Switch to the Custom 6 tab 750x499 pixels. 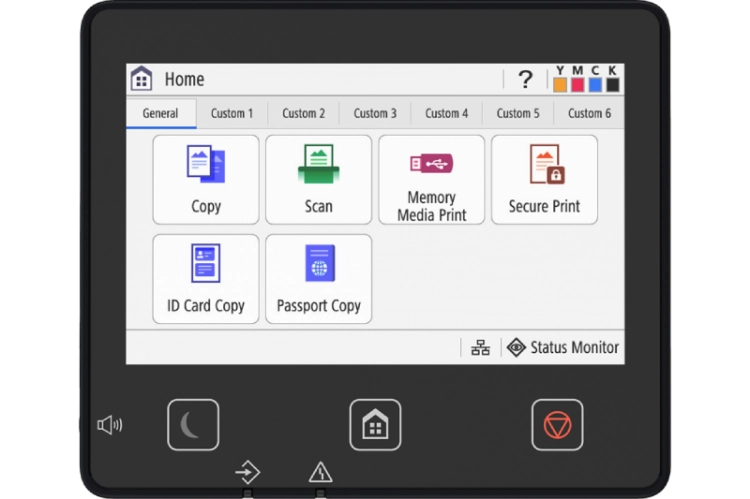point(589,113)
